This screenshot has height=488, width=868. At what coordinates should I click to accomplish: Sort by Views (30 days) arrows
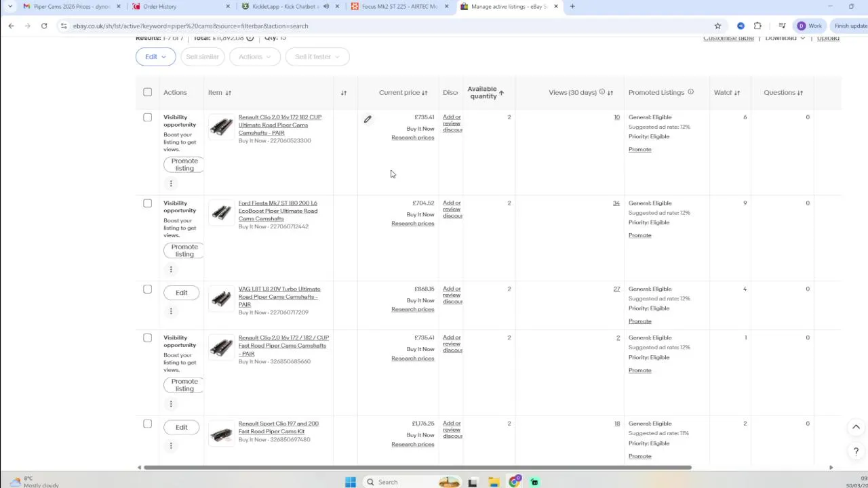point(610,93)
